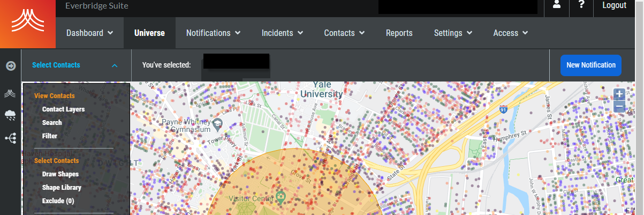Viewport: 644px width, 215px height.
Task: Log out using the Logout link
Action: click(x=614, y=5)
